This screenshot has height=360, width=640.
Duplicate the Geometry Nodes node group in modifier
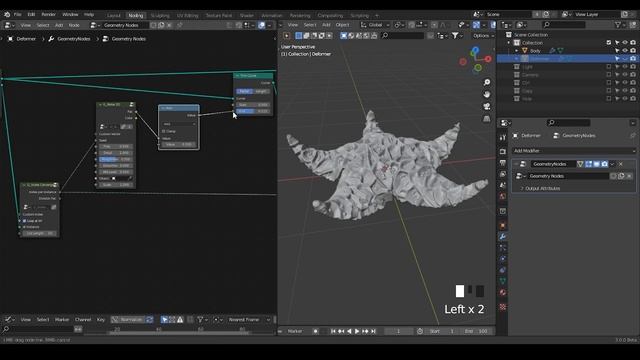point(621,176)
